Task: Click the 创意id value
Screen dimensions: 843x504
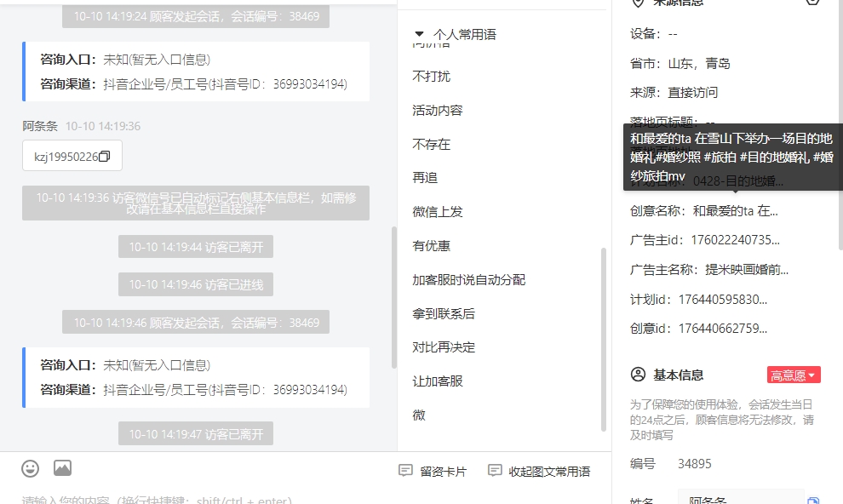Action: click(x=723, y=329)
